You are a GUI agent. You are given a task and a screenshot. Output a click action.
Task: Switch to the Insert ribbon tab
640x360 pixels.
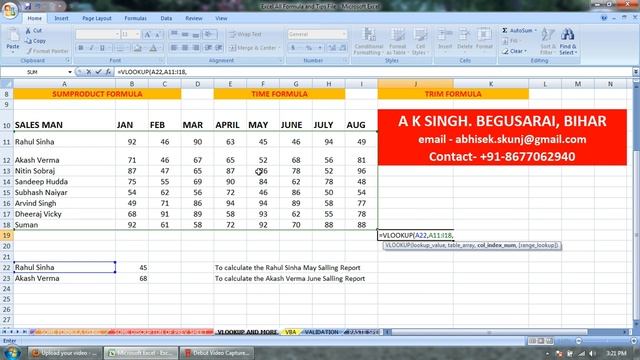61,18
